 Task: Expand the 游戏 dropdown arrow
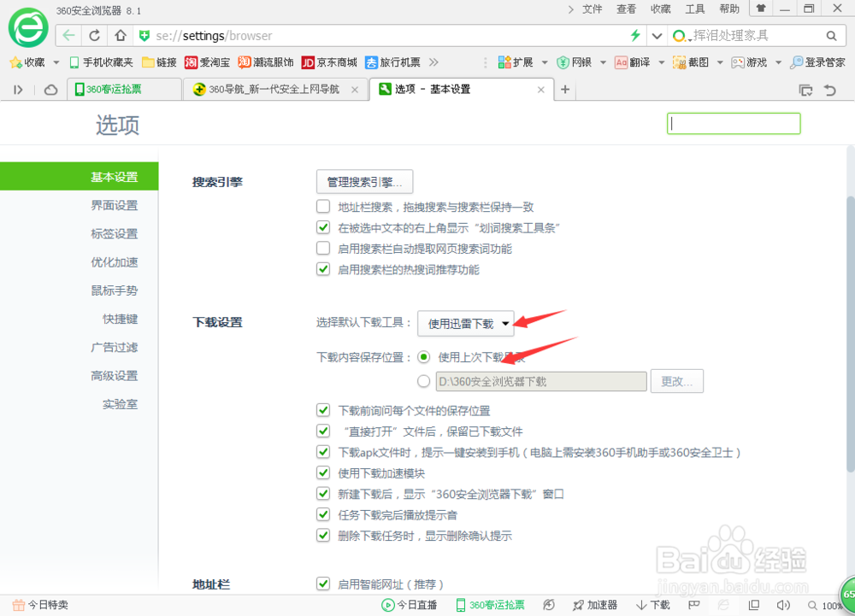coord(778,62)
